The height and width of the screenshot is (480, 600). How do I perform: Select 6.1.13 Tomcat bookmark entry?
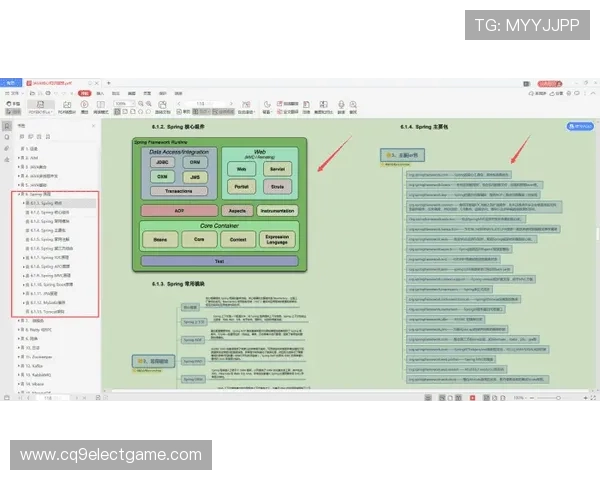(x=47, y=312)
